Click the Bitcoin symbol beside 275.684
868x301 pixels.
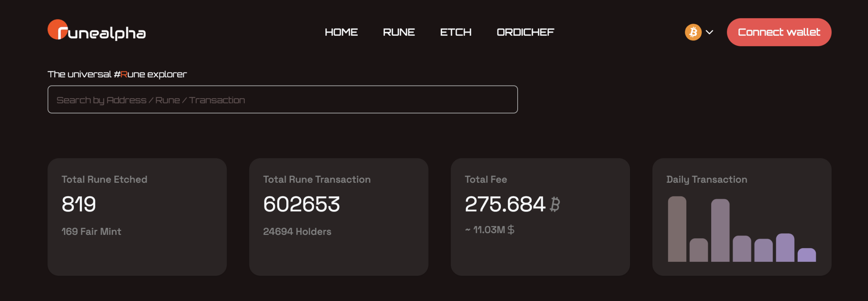pos(555,204)
